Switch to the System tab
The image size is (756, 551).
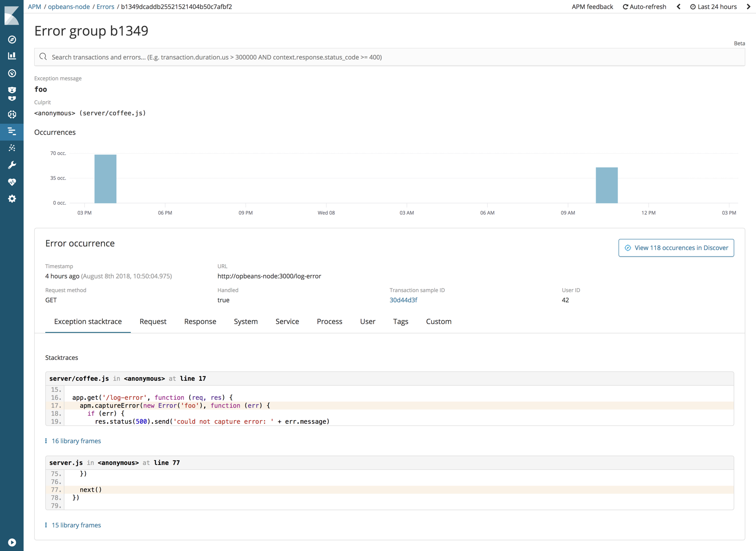[246, 321]
